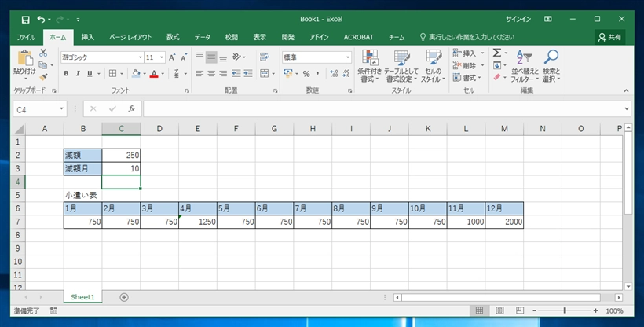Click the Wrap Text icon
This screenshot has width=644, height=327.
[x=265, y=57]
